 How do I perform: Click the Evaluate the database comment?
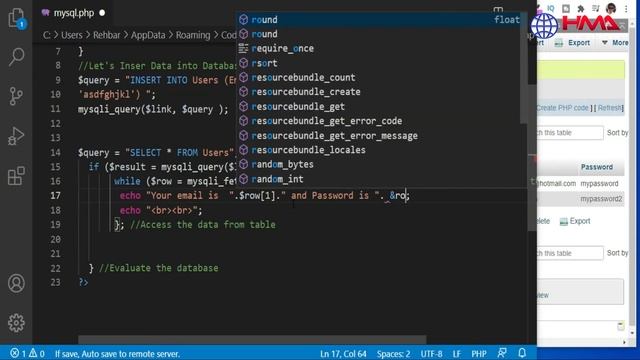(159, 268)
